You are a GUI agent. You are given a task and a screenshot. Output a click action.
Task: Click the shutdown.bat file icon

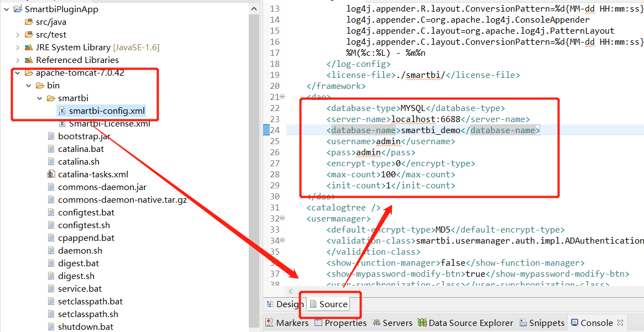51,327
